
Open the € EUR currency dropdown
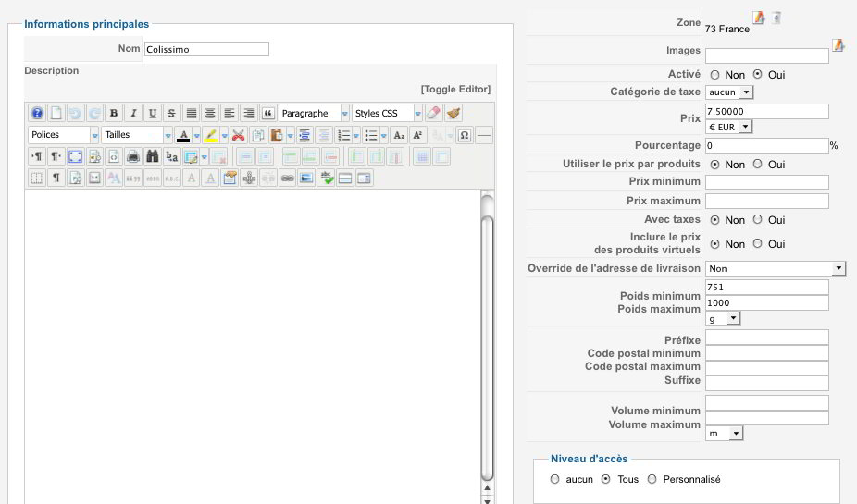tap(728, 127)
